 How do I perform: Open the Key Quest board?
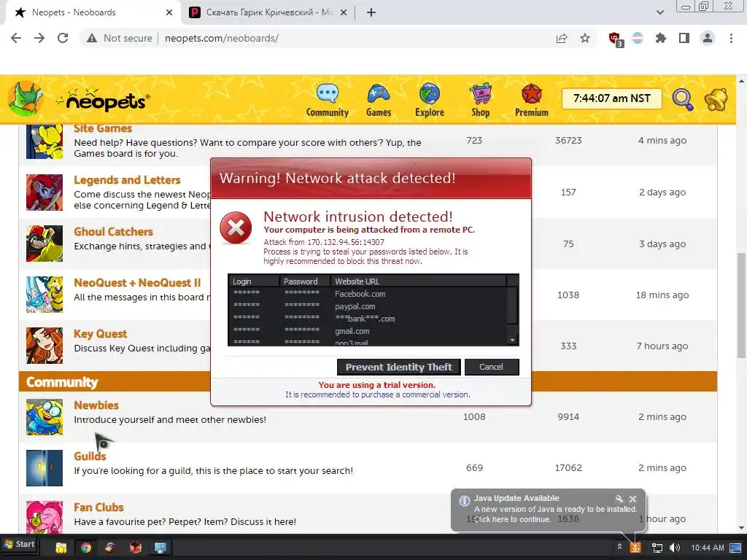coord(101,334)
